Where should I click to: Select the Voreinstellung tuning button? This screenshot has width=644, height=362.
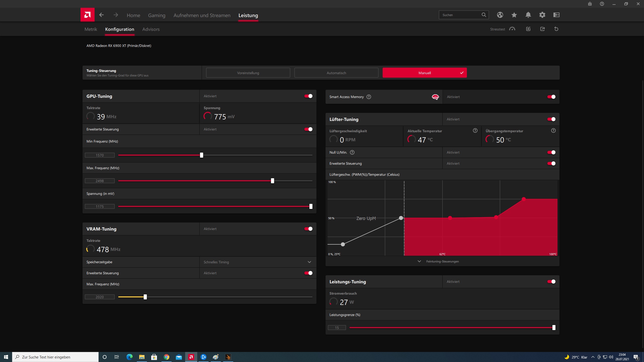coord(248,73)
